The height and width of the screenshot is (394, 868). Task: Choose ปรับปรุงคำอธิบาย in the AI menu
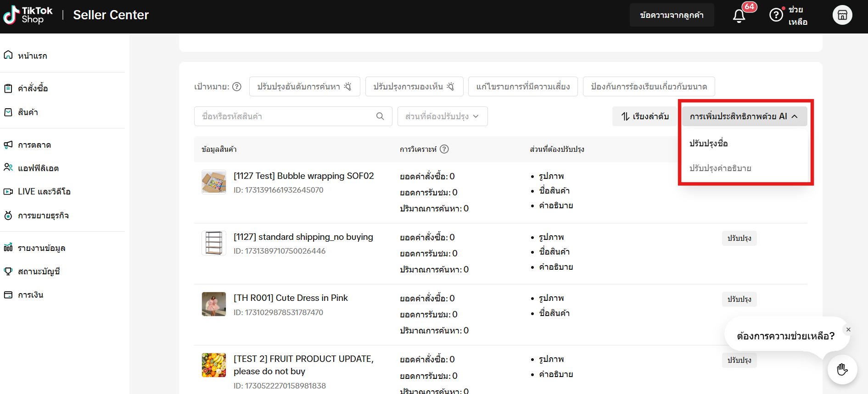[x=720, y=168]
